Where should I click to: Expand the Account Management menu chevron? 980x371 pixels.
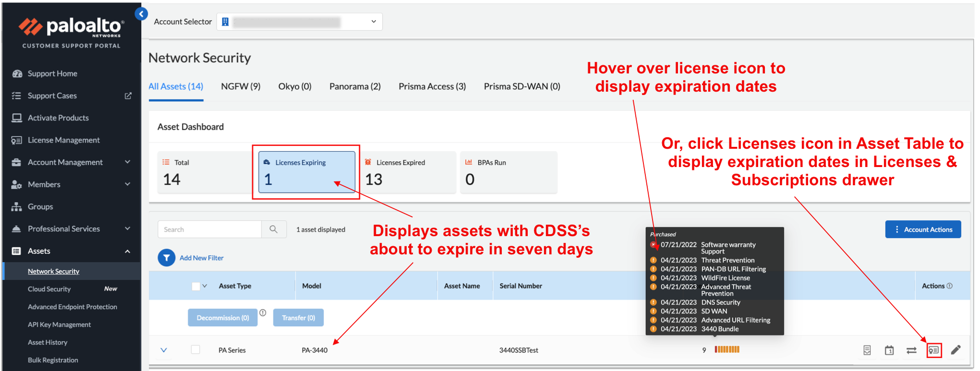coord(127,162)
